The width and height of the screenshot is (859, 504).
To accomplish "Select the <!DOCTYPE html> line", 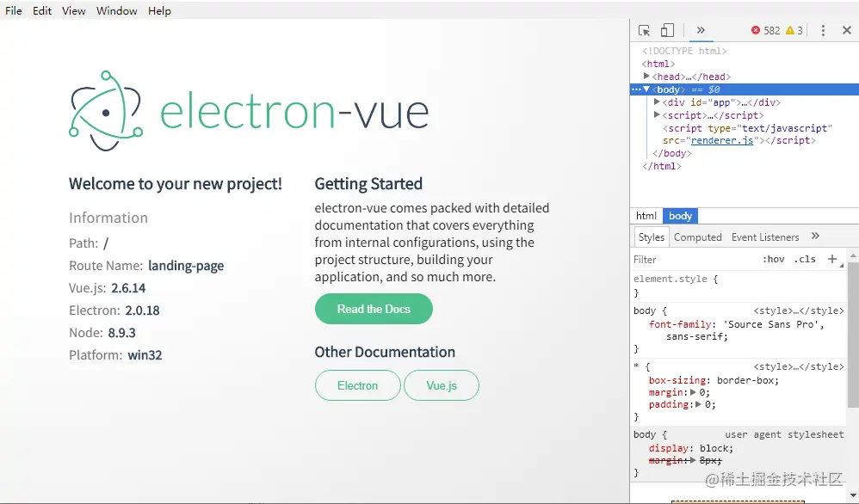I will [684, 51].
